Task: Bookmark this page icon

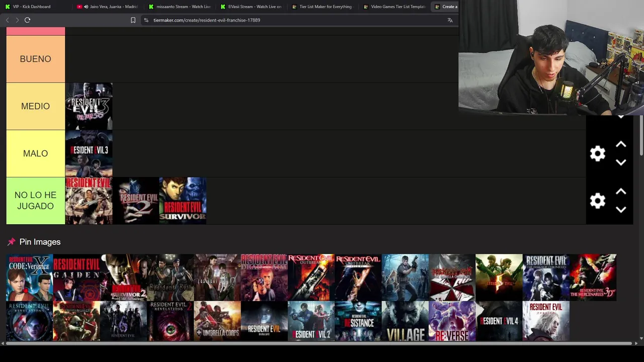Action: coord(133,20)
